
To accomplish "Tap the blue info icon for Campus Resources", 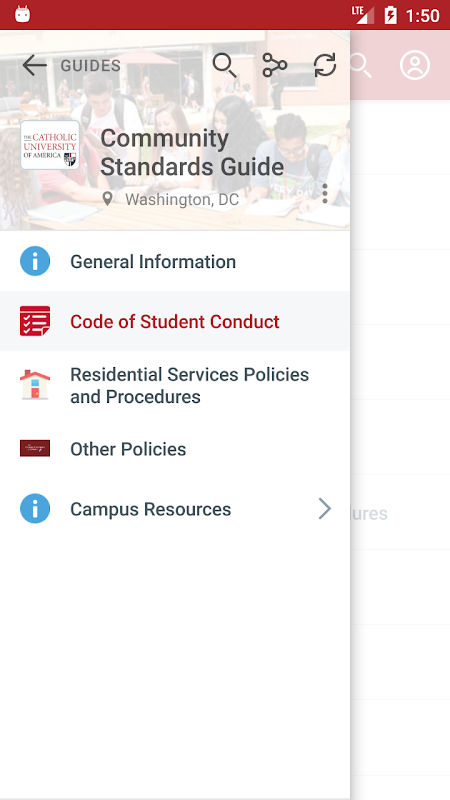I will pyautogui.click(x=35, y=509).
